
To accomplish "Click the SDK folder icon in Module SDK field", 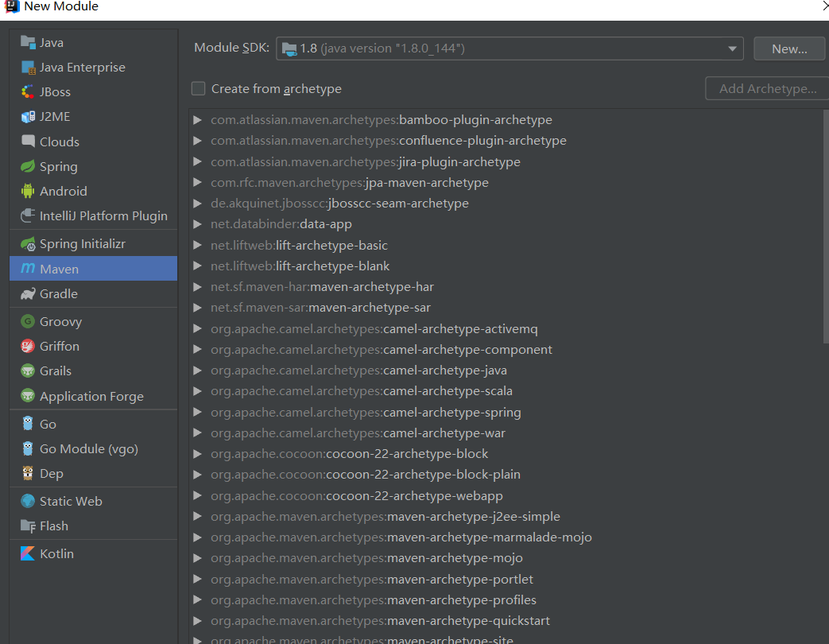I will pyautogui.click(x=289, y=48).
